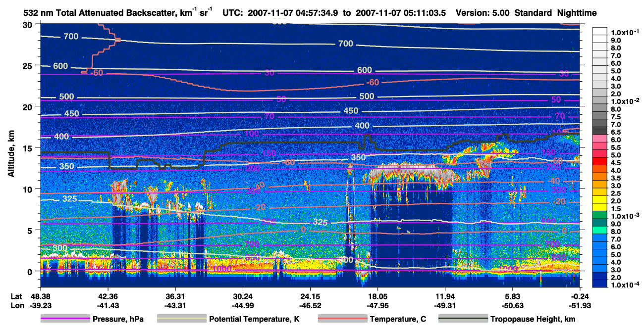Click the 'Pressure, hPa' legend label
The image size is (644, 330).
tap(117, 319)
